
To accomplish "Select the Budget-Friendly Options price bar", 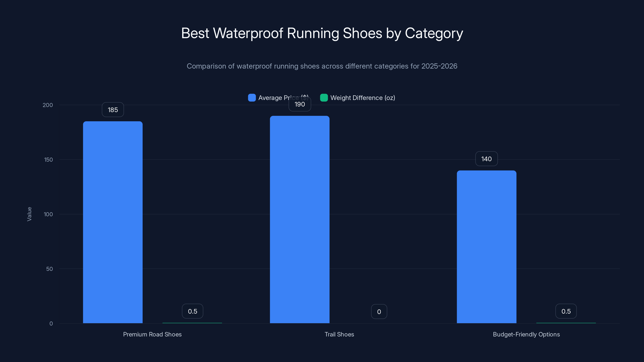I will coord(486,247).
